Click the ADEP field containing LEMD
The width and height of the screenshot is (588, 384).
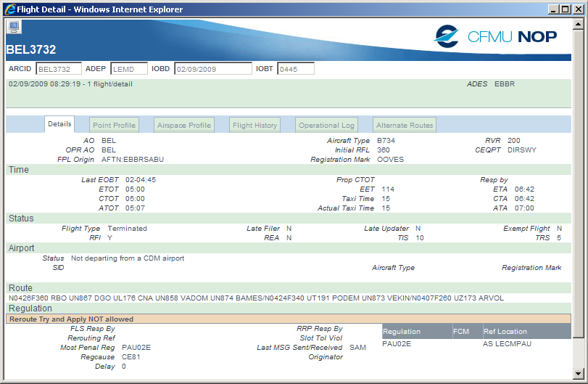tap(128, 69)
